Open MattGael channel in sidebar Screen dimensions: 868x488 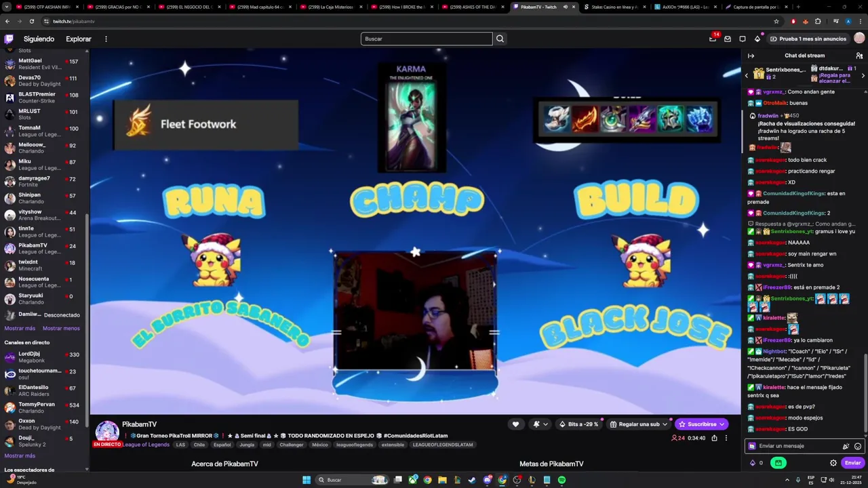(x=44, y=64)
